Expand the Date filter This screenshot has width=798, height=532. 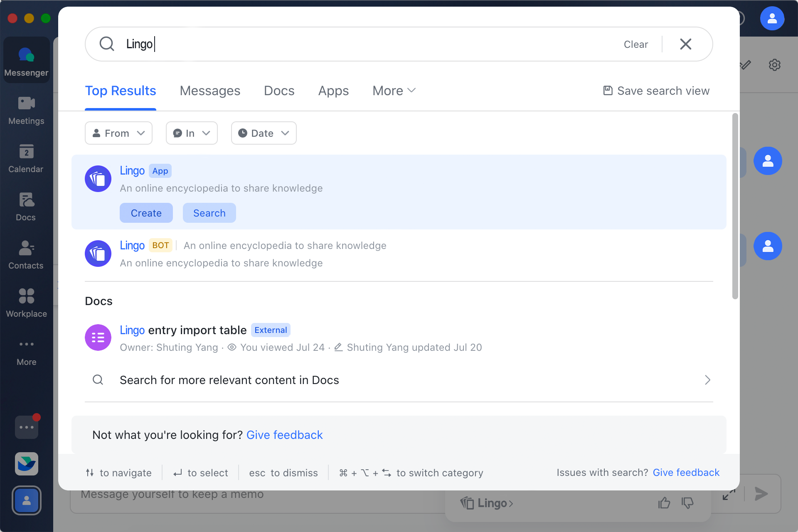(x=264, y=133)
